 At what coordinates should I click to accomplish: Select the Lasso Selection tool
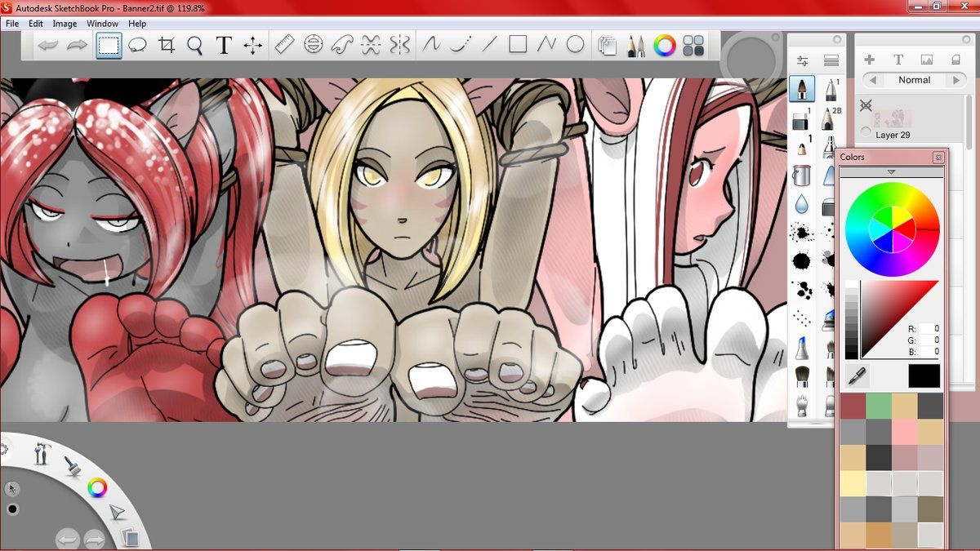[x=137, y=45]
